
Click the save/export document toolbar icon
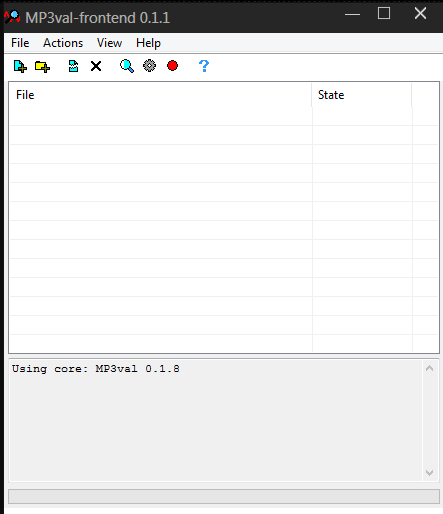[73, 66]
